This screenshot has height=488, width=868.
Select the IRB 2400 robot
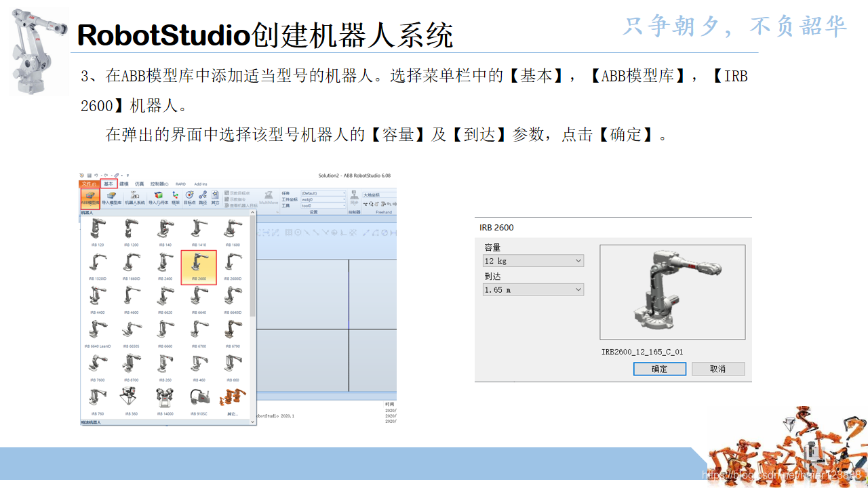[x=165, y=267]
